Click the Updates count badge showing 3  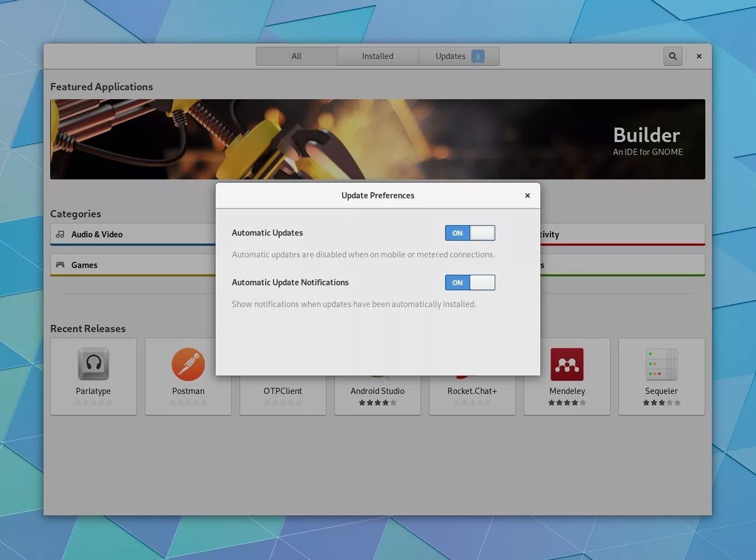(x=477, y=56)
